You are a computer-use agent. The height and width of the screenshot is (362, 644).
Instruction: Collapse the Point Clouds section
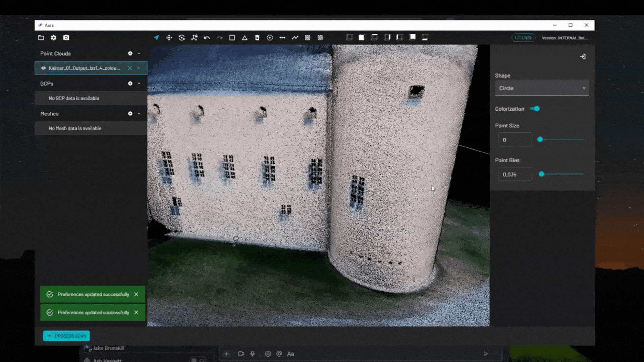point(139,53)
